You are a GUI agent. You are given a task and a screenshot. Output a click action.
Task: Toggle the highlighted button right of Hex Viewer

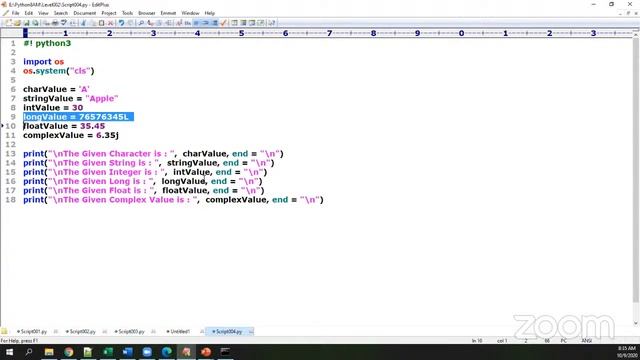coord(196,23)
